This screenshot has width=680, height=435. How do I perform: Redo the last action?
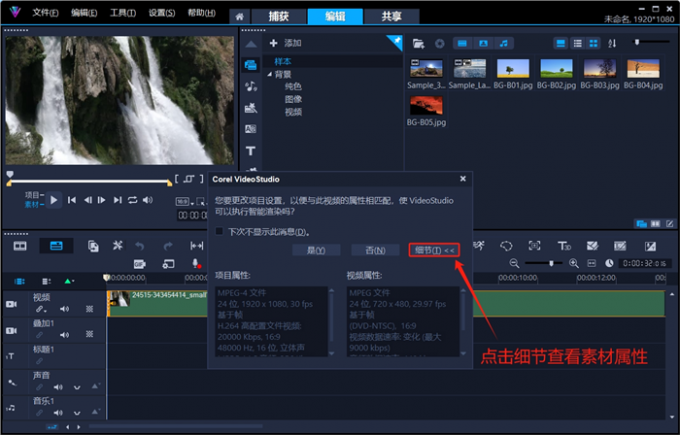click(x=168, y=246)
